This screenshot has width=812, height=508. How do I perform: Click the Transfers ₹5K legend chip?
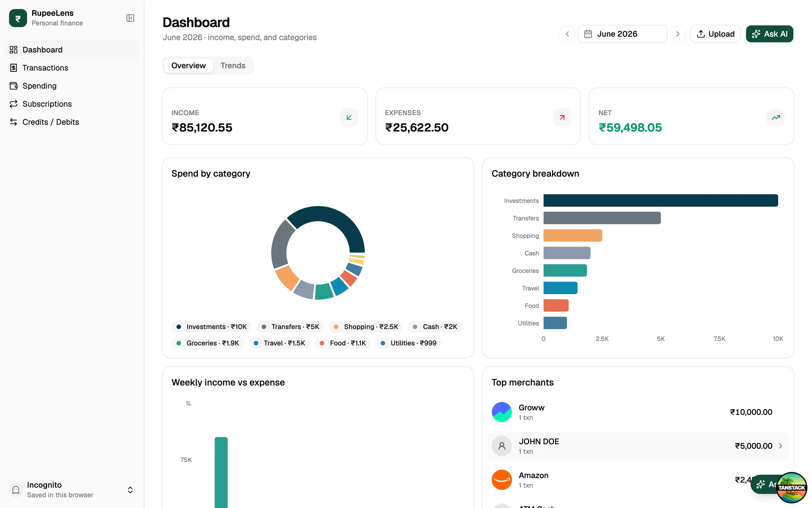click(290, 327)
